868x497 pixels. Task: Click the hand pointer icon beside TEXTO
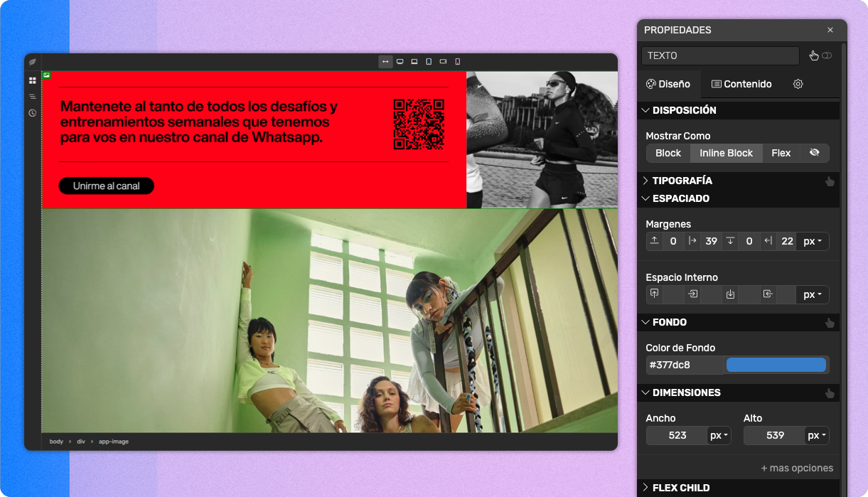(813, 55)
